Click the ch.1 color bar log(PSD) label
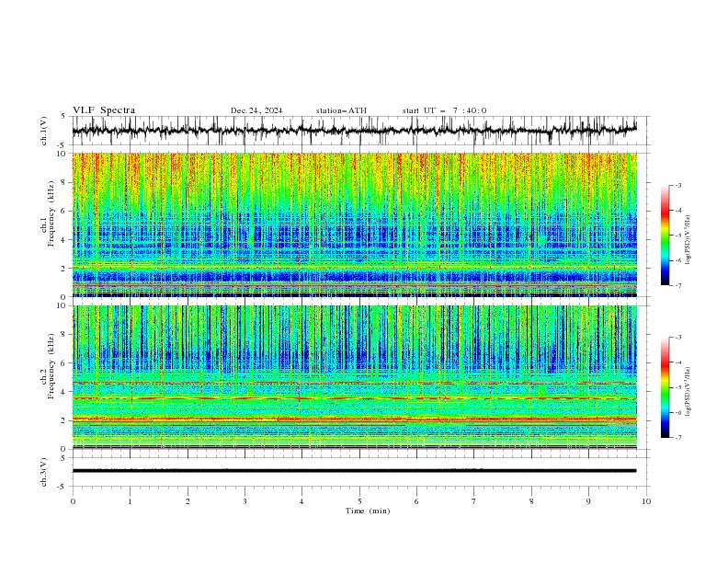The height and width of the screenshot is (563, 728). (x=688, y=240)
